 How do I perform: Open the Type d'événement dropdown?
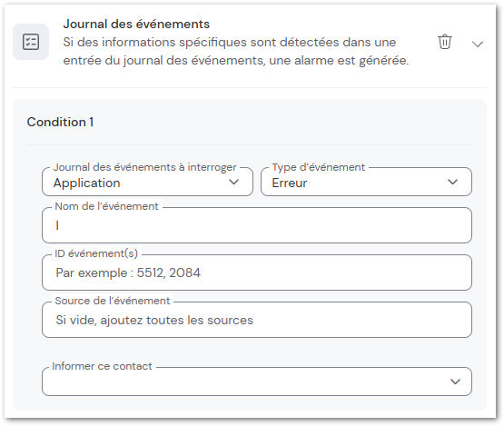(x=367, y=182)
